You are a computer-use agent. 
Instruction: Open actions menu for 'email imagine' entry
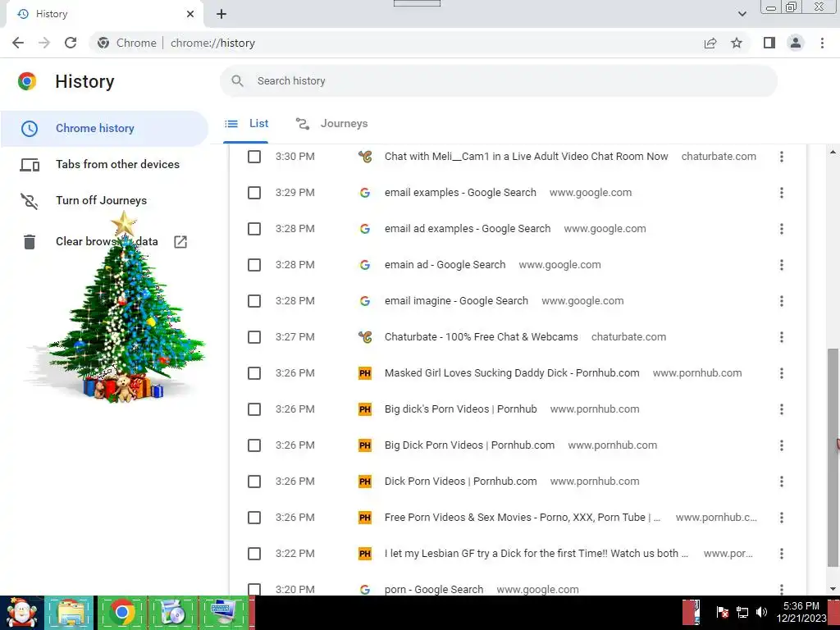pos(782,301)
